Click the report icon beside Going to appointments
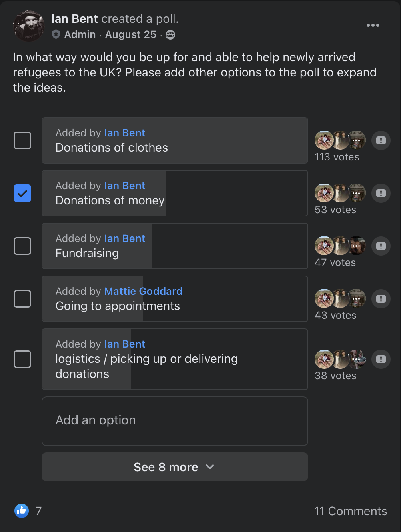Screen dimensions: 401x532 coord(381,299)
